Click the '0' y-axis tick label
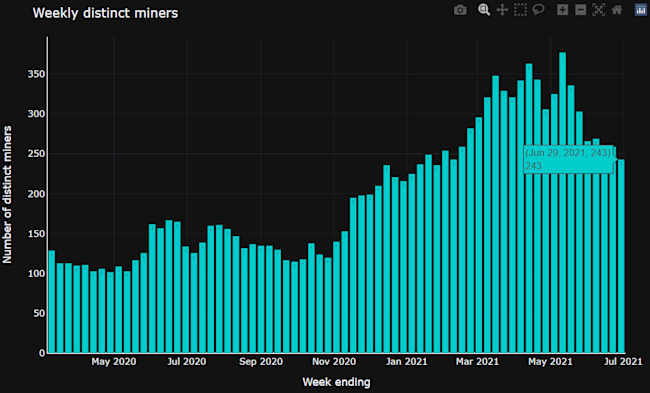 coord(42,353)
